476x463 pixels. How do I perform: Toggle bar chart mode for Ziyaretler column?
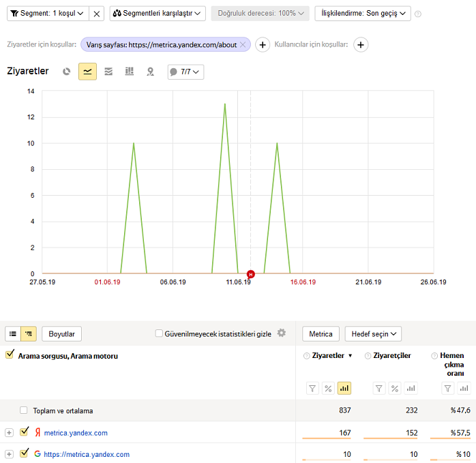point(344,388)
